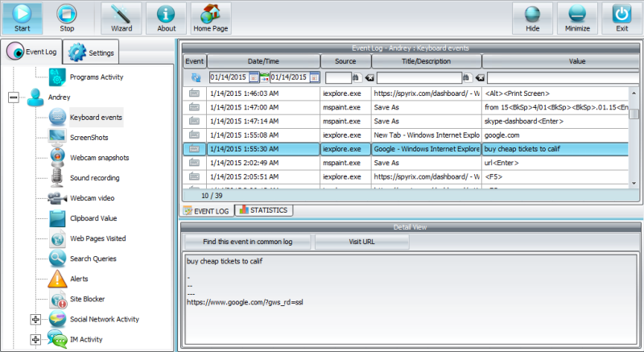Expand the IM Activity node
The width and height of the screenshot is (644, 352).
point(35,340)
